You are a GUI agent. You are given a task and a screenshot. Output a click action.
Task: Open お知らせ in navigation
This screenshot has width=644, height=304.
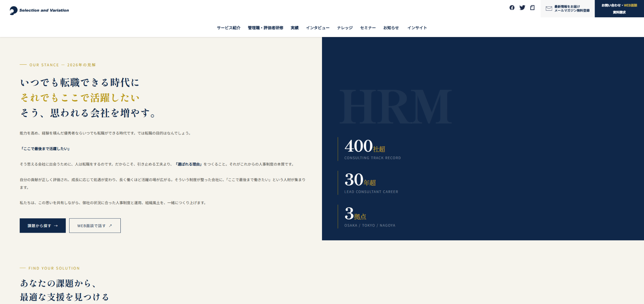point(391,28)
